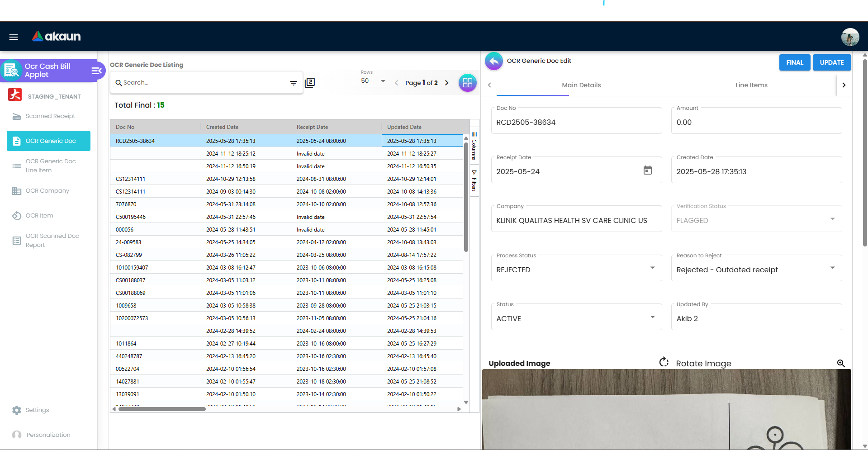Open the Receipt Date calendar picker
868x450 pixels.
[x=648, y=171]
